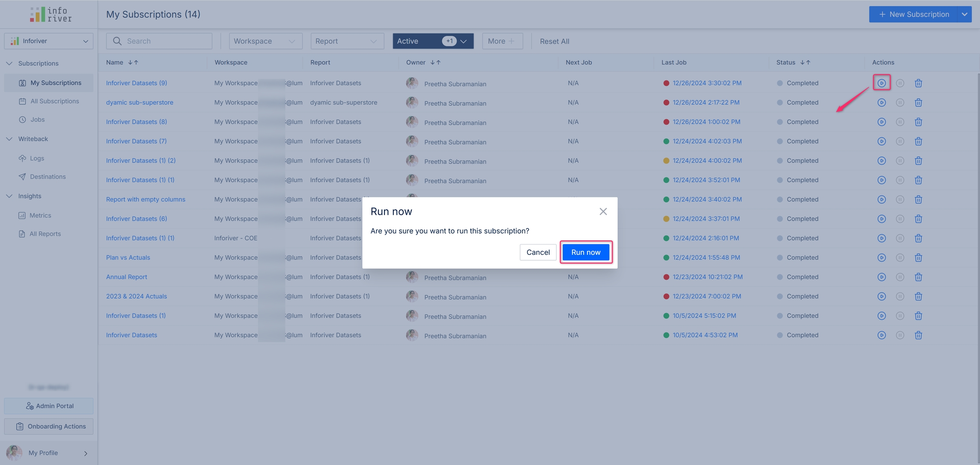Delete the Inforiver Datasets (8) subscription
The image size is (980, 465).
click(x=918, y=122)
